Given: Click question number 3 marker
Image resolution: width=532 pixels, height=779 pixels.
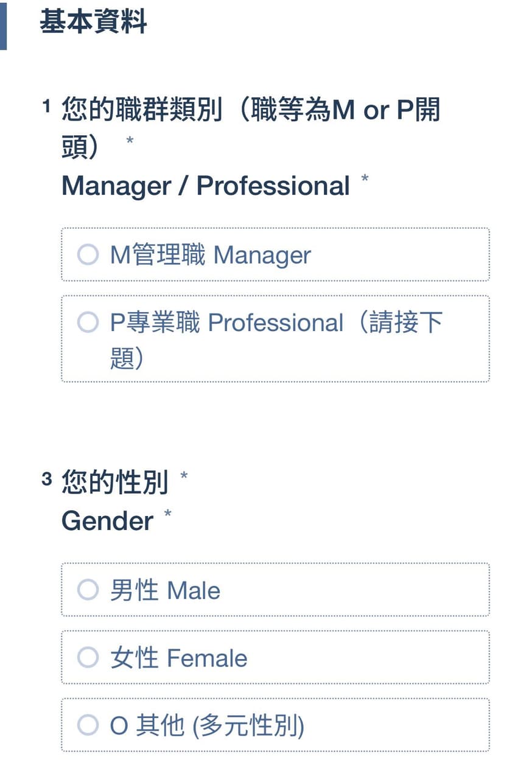Looking at the screenshot, I should [x=47, y=479].
